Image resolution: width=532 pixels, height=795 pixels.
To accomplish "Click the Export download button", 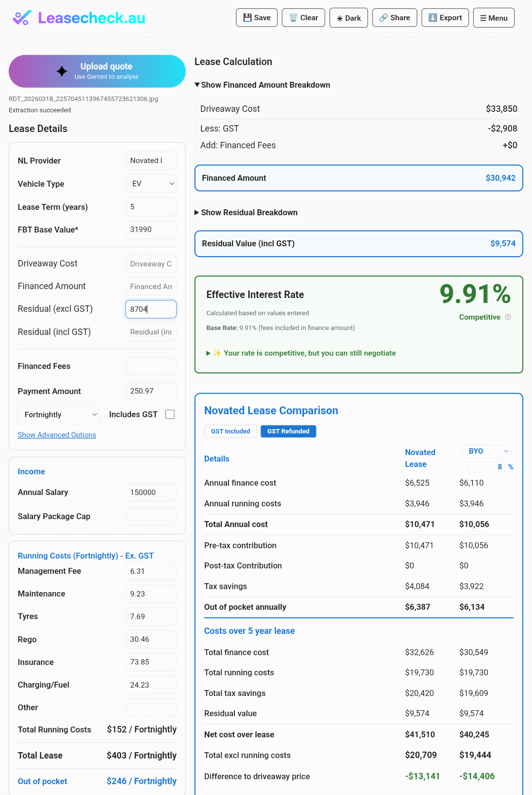I will 445,18.
